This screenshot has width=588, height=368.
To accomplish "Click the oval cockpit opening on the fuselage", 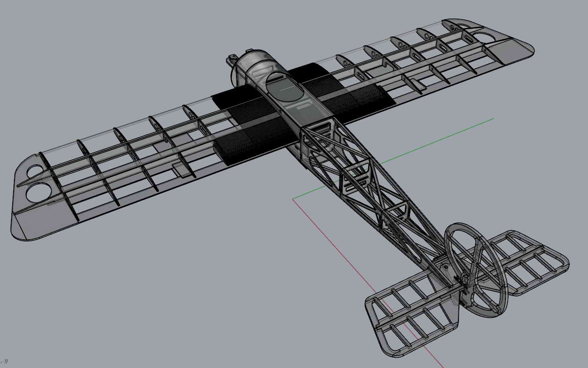I will (x=284, y=86).
